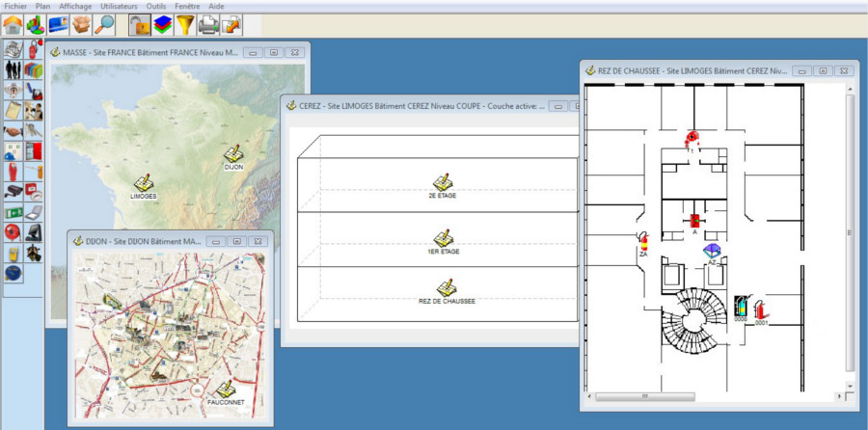This screenshot has width=868, height=430.
Task: Select the building plan sidebar icon
Action: [14, 50]
